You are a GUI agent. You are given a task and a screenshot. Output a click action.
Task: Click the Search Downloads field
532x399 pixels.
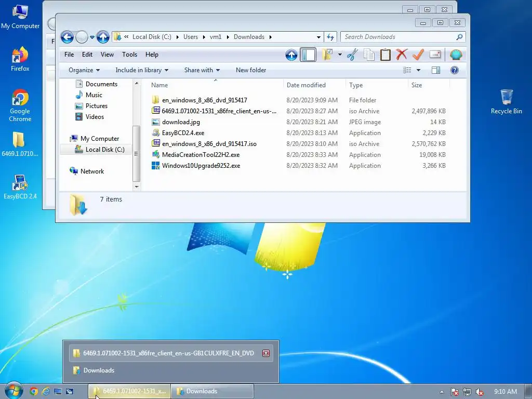point(398,37)
